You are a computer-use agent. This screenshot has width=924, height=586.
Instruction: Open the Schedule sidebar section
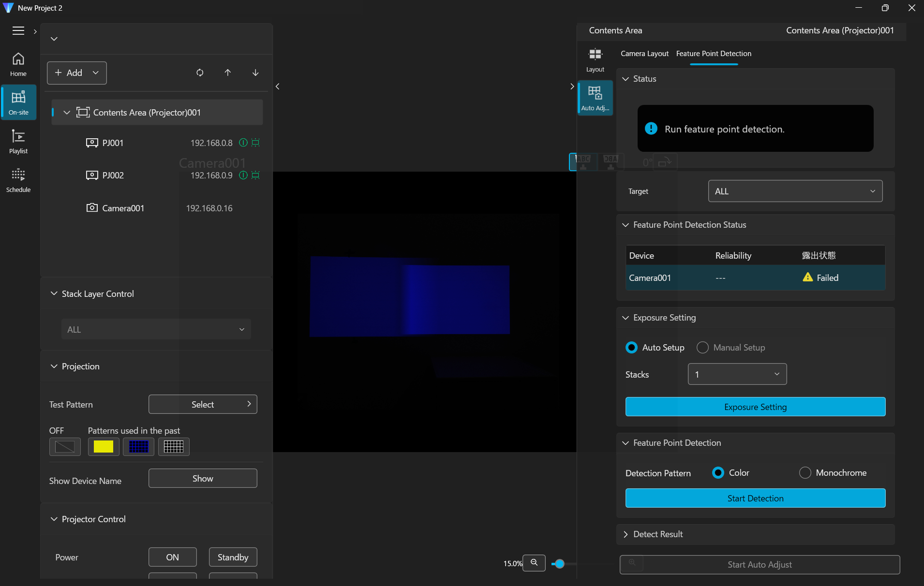point(18,180)
